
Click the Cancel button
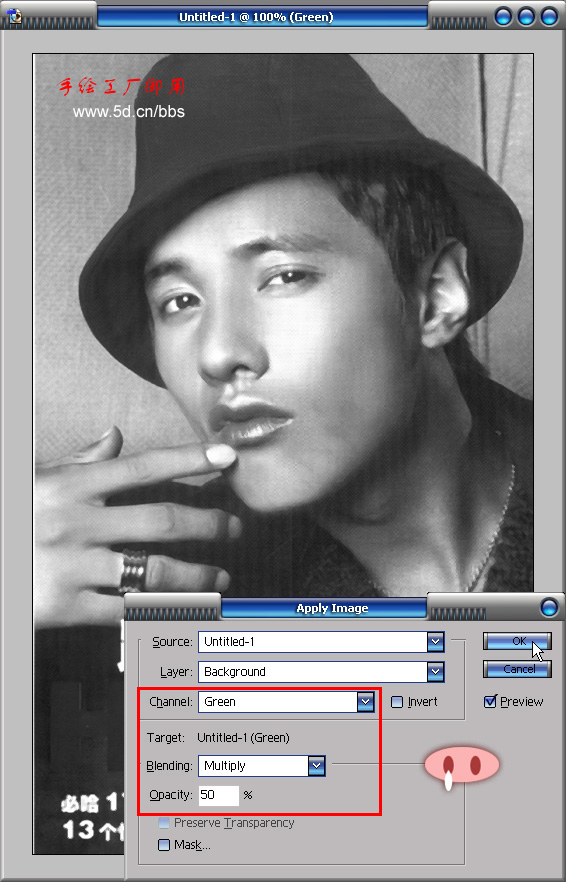(x=517, y=669)
